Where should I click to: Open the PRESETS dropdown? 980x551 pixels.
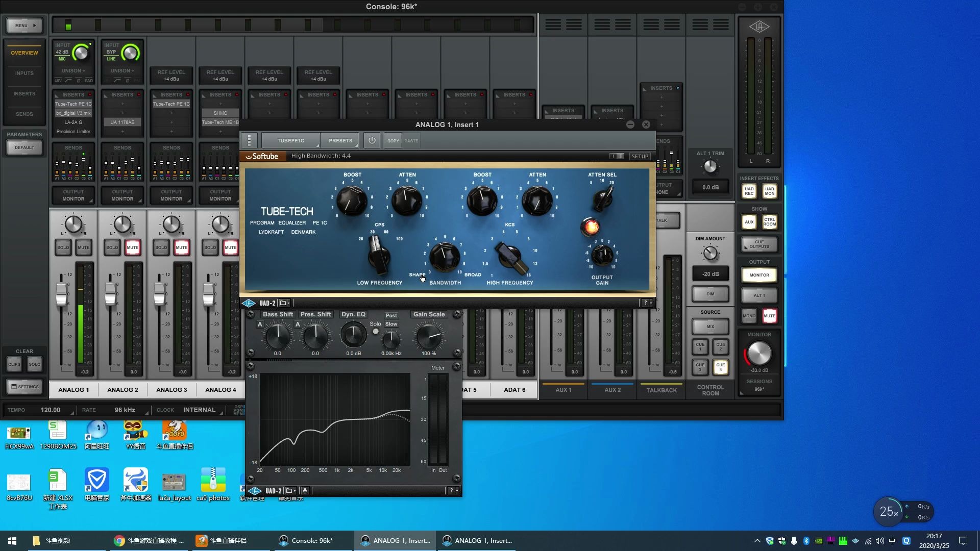tap(340, 140)
